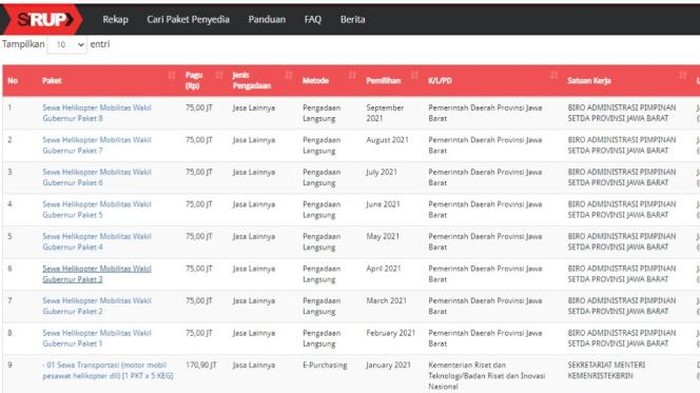Open Sewa Helikopter Wakil Gubernur Paket 8

(x=97, y=113)
